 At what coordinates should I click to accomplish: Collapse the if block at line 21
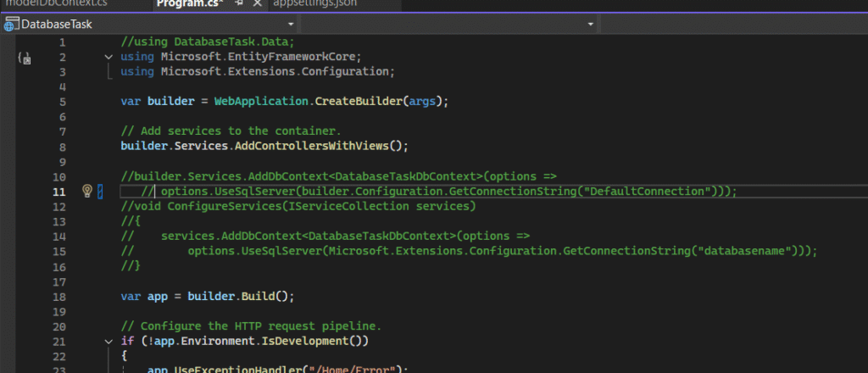coord(108,340)
